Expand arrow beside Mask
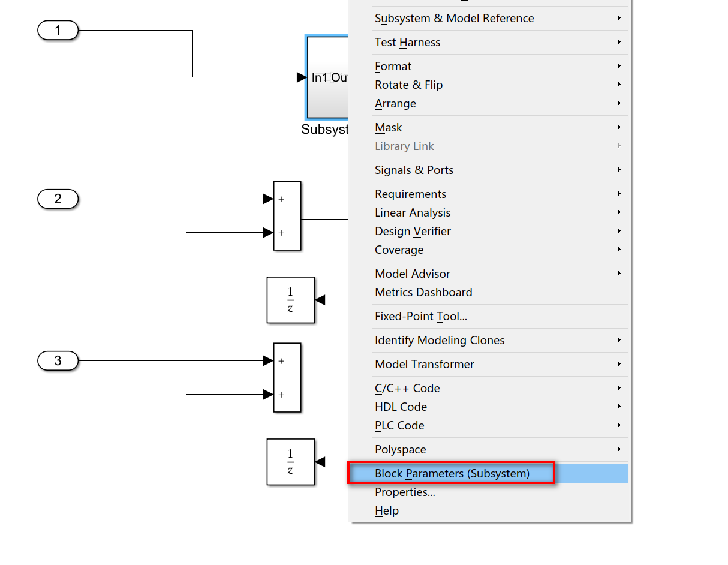The image size is (728, 565). pos(619,127)
